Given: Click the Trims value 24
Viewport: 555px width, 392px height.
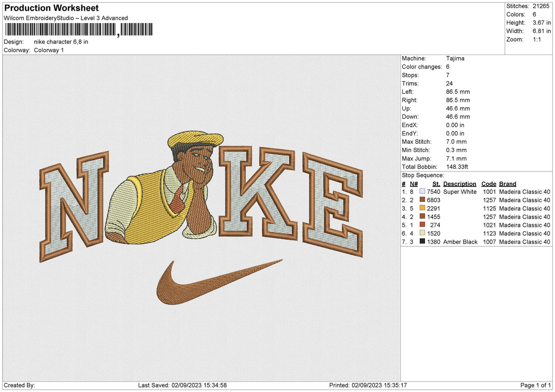Looking at the screenshot, I should (x=450, y=83).
